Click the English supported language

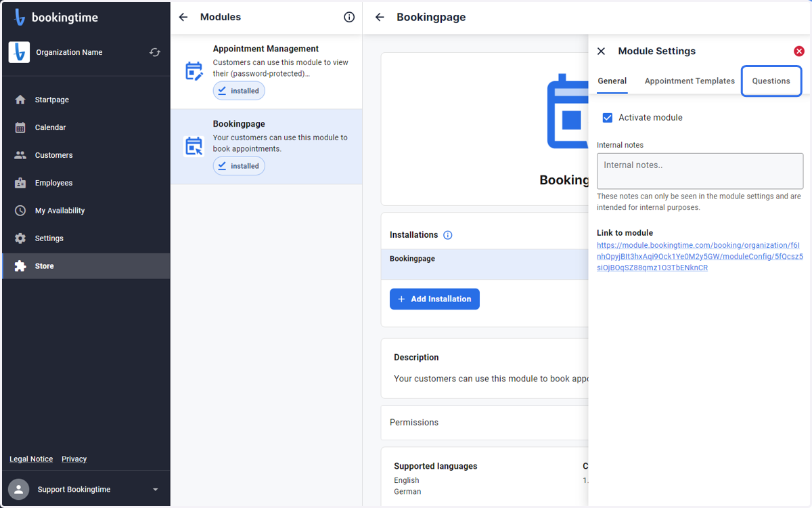pos(407,480)
